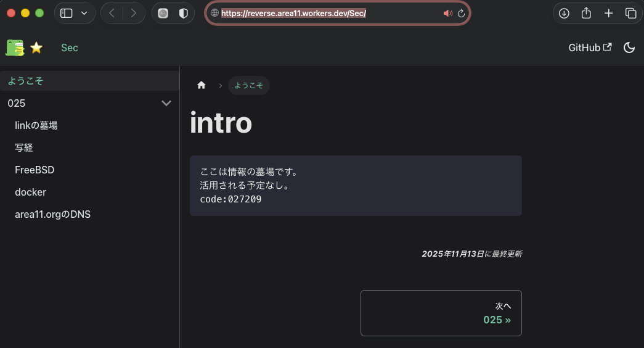Show the tab overview
Image resolution: width=644 pixels, height=348 pixels.
[630, 13]
